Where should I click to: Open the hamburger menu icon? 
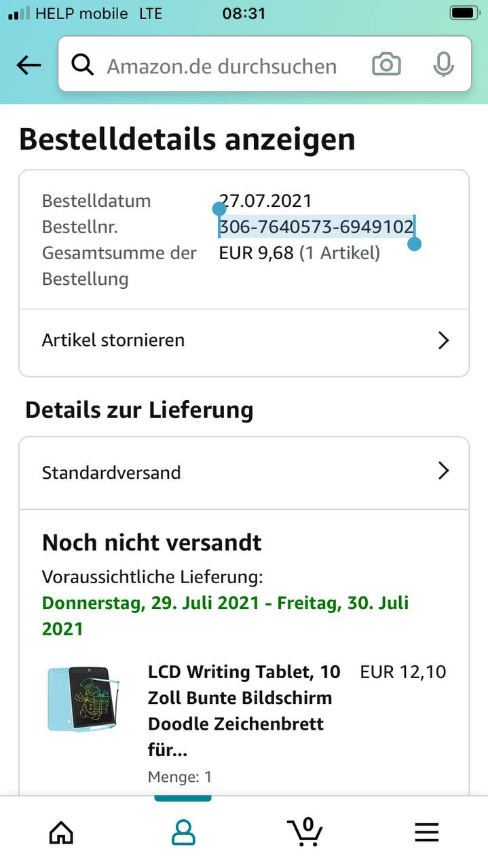tap(426, 832)
